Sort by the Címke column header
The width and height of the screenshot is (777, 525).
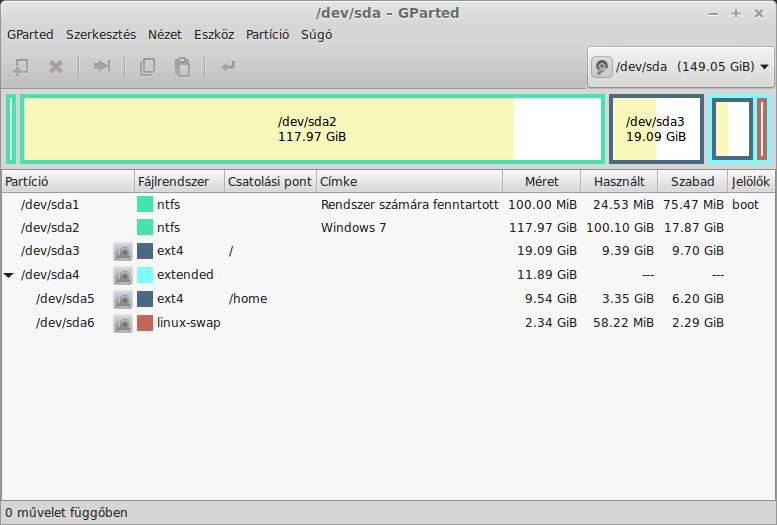coord(410,181)
